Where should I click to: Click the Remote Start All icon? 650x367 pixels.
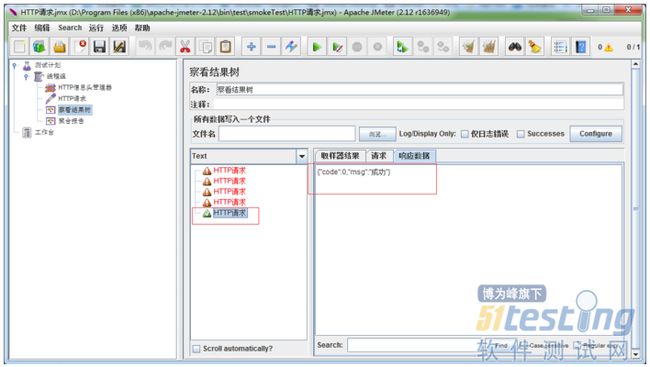(402, 47)
